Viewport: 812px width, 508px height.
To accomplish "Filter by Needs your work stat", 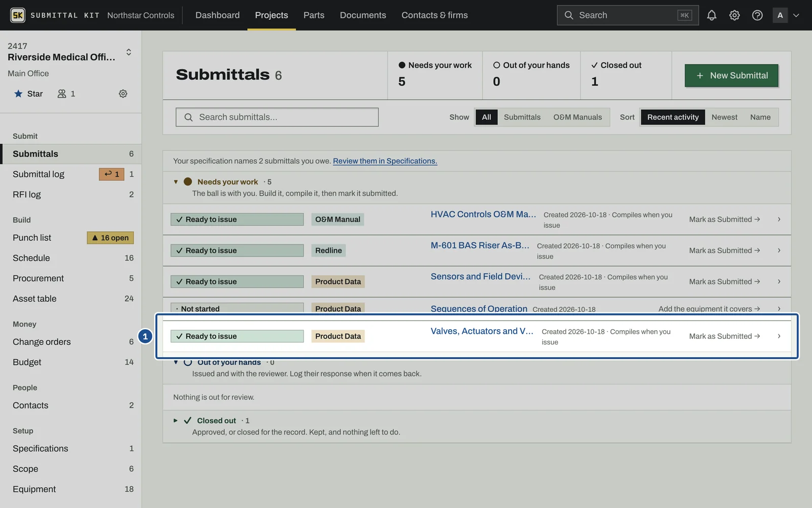I will click(435, 75).
